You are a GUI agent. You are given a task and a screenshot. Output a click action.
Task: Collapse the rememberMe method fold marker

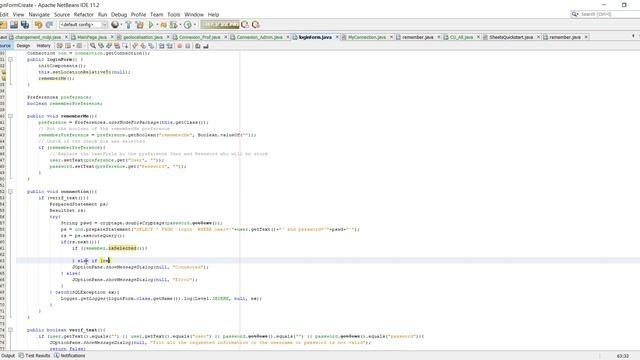pos(11,116)
